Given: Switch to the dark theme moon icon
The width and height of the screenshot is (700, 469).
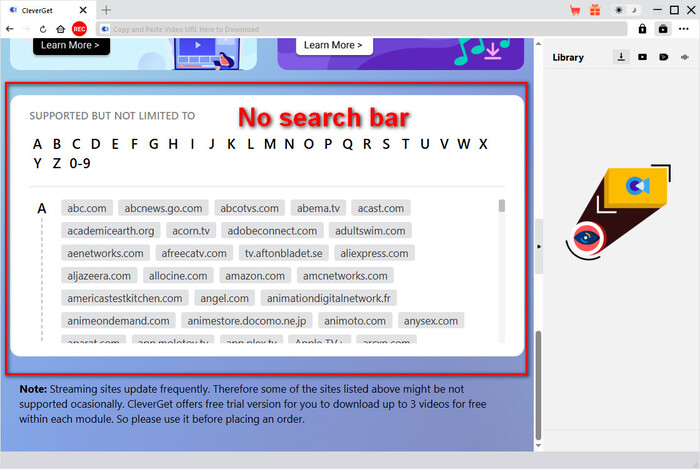Looking at the screenshot, I should point(633,10).
